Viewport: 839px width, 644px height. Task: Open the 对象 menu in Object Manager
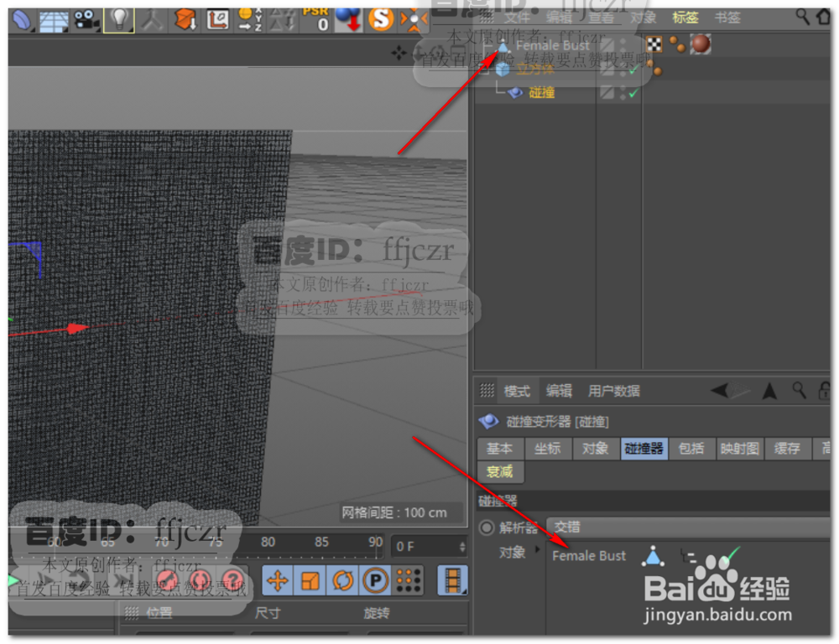643,18
